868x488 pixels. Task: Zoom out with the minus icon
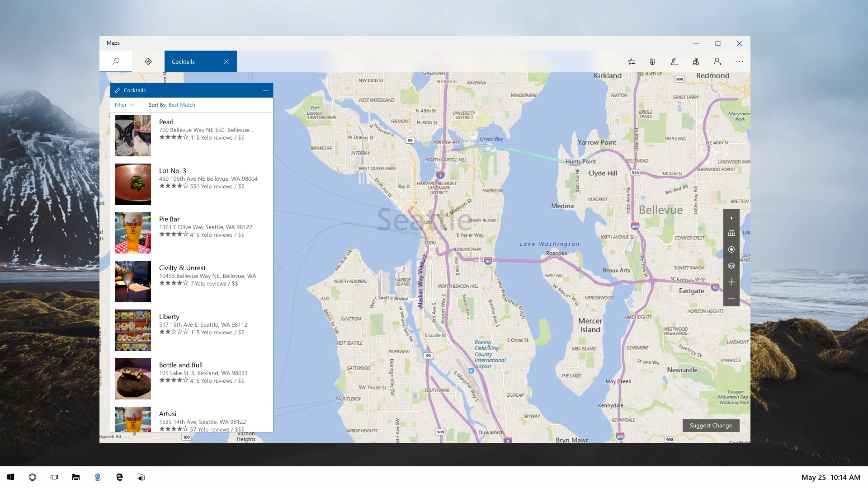[x=731, y=298]
